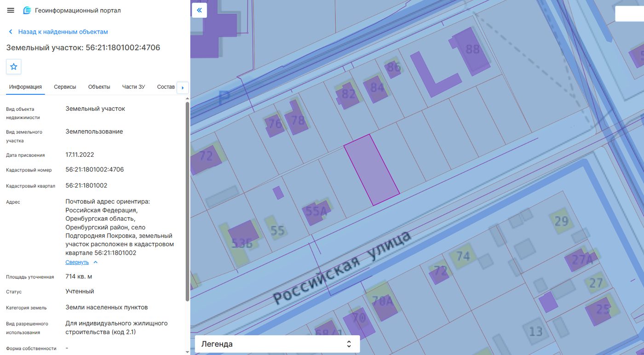Image resolution: width=644 pixels, height=355 pixels.
Task: Click the highlighted purple land parcel on map
Action: (x=372, y=170)
